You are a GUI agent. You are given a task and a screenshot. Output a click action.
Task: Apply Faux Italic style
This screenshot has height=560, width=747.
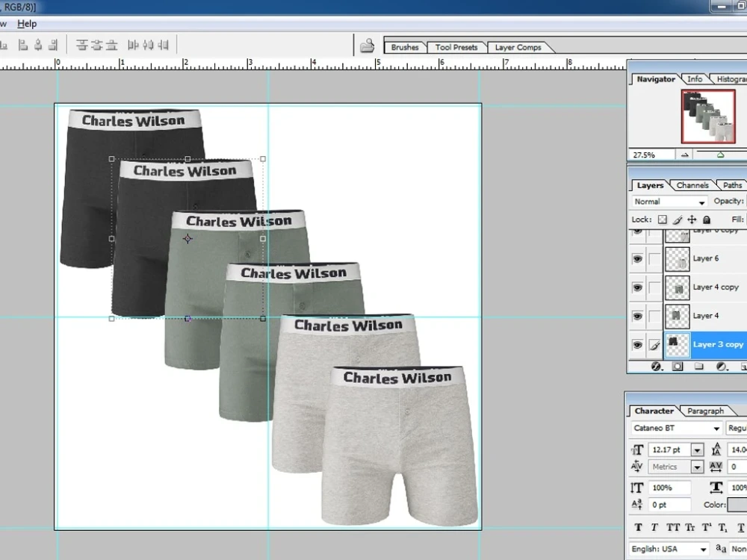(x=654, y=527)
